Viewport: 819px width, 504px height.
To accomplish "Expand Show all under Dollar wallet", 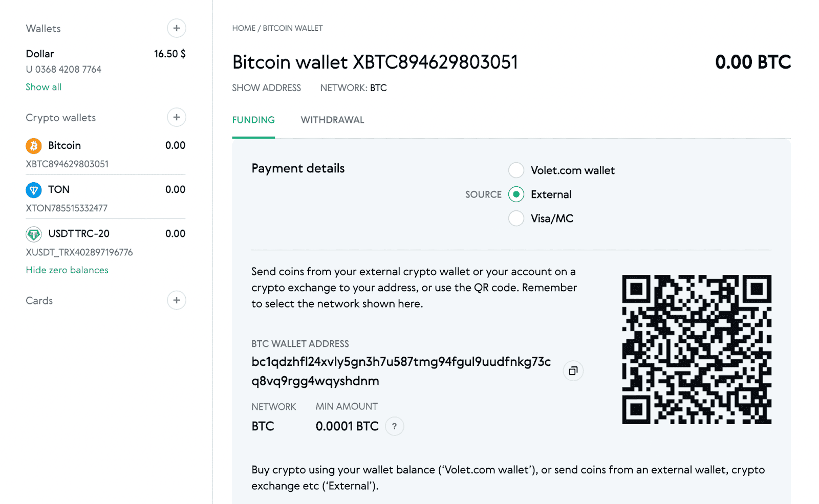I will coord(44,86).
